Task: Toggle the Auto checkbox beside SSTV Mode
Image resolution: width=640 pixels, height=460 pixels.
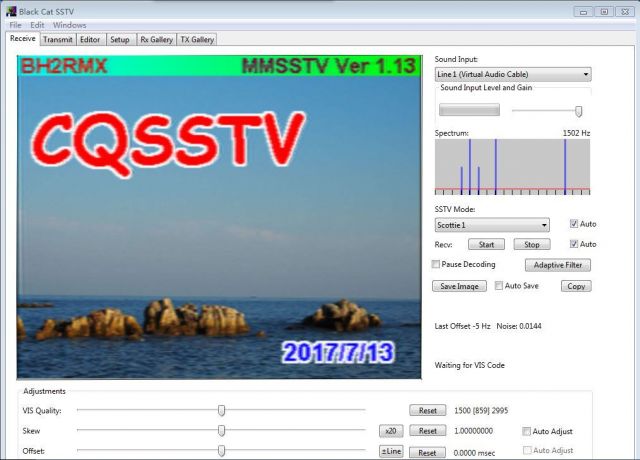Action: (x=574, y=224)
